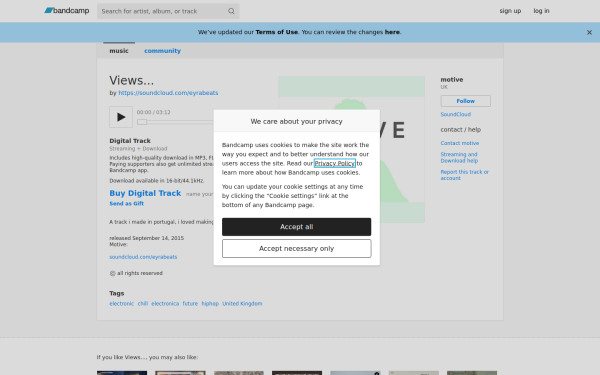Viewport: 600px width, 375px height.
Task: Click Contact motive
Action: pos(460,143)
